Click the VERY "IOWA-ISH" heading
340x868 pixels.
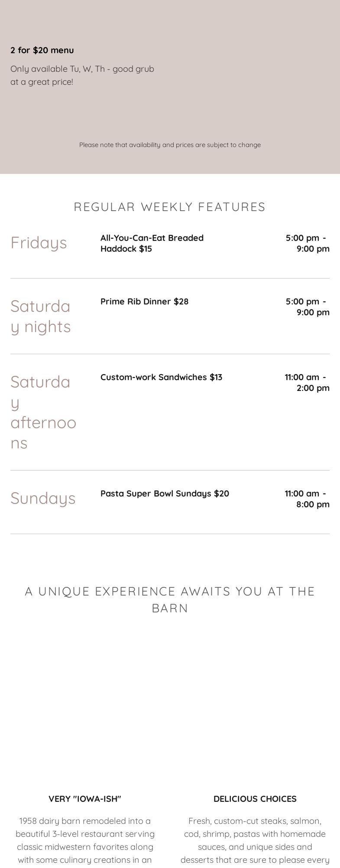coord(85,799)
